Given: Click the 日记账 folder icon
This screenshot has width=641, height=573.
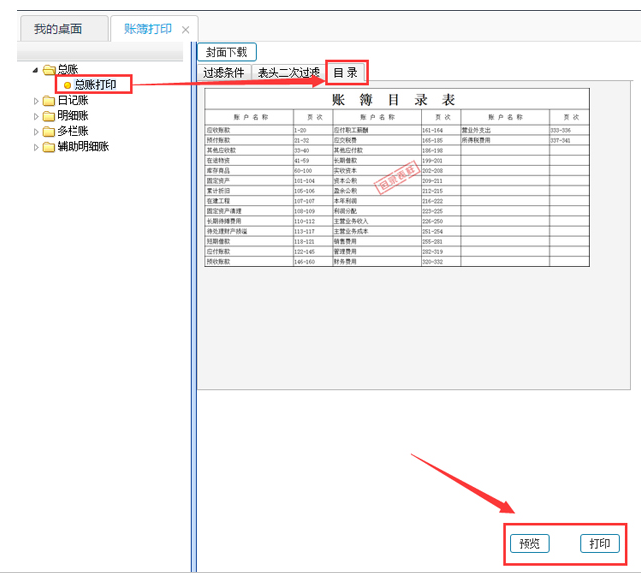Looking at the screenshot, I should click(x=49, y=101).
